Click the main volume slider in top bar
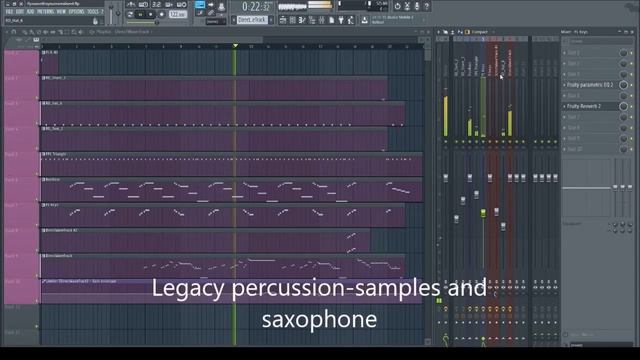Screen dimensions: 640x360 point(111,13)
